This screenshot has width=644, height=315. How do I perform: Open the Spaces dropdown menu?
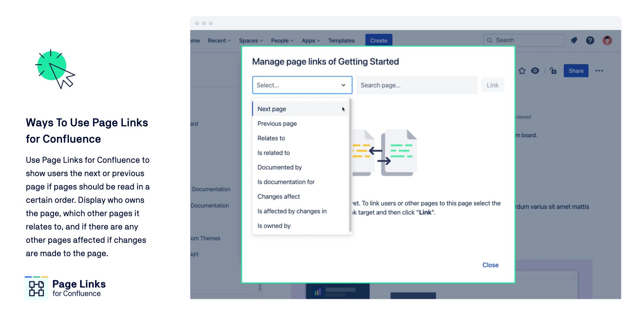coord(251,41)
